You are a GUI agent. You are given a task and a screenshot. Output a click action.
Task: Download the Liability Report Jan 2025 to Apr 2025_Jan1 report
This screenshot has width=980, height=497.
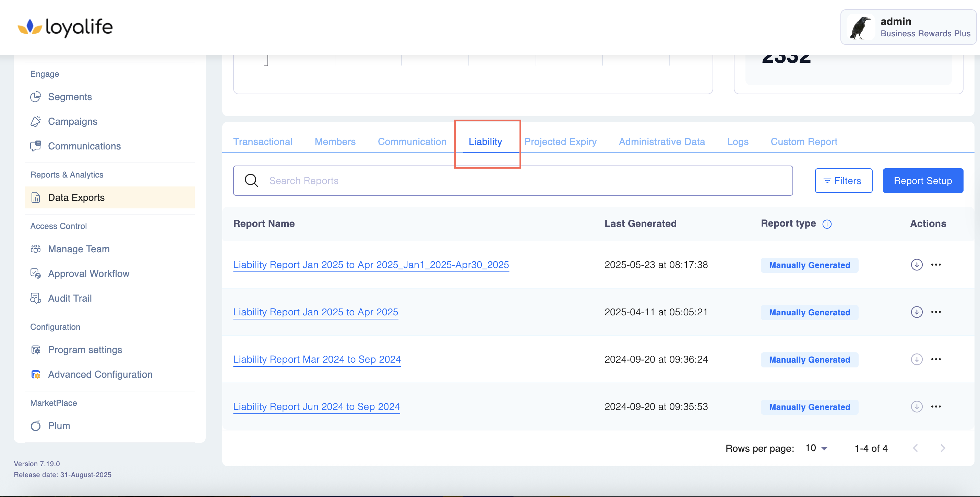pos(917,265)
